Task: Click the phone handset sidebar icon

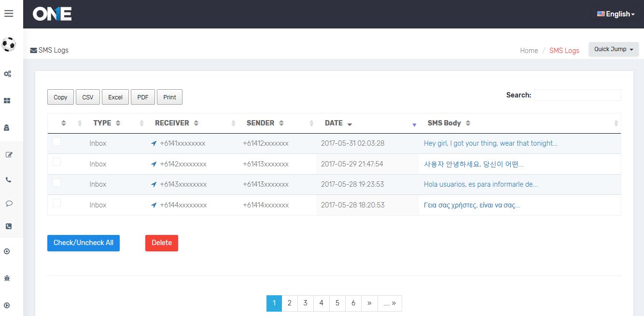Action: point(9,180)
